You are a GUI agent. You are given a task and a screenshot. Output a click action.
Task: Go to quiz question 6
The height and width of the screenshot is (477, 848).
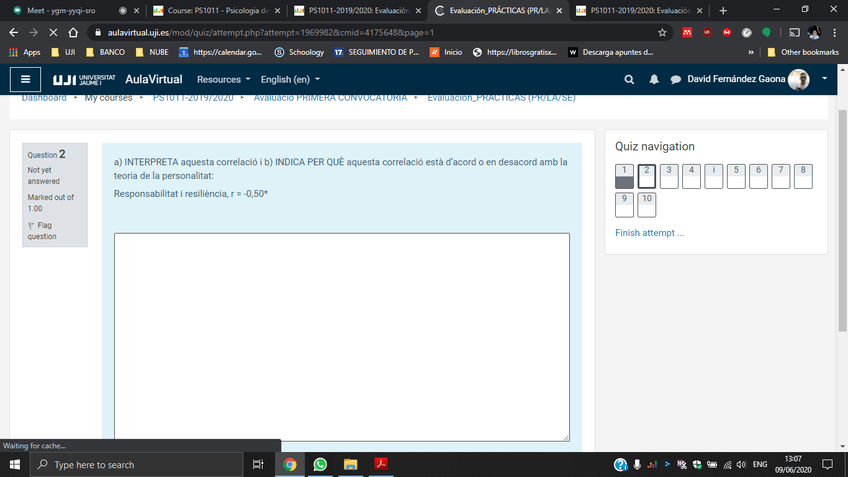point(758,176)
